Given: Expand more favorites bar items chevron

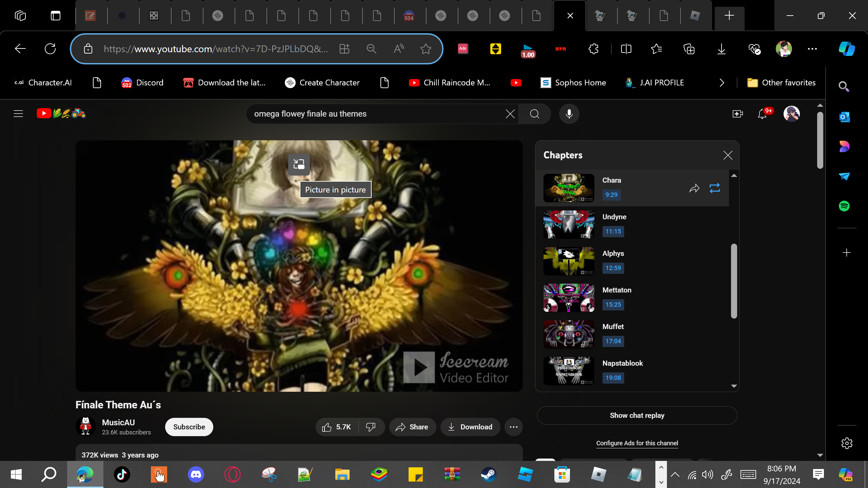Looking at the screenshot, I should pyautogui.click(x=722, y=83).
